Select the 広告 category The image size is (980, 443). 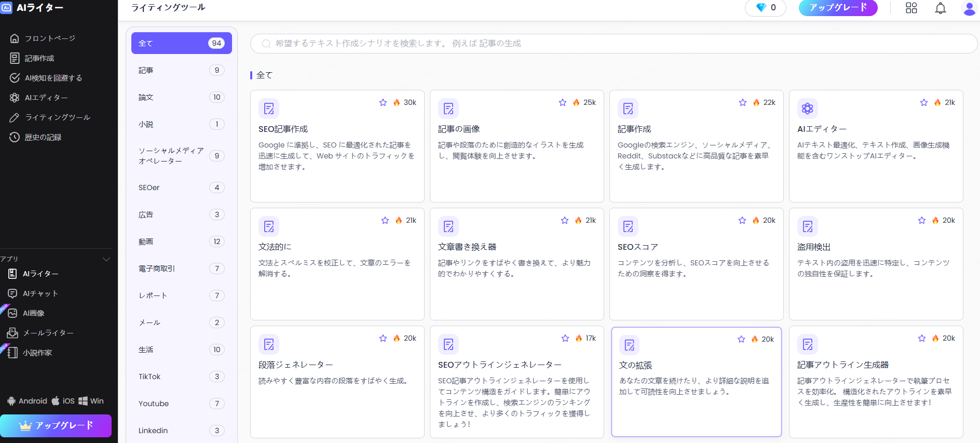(x=182, y=214)
